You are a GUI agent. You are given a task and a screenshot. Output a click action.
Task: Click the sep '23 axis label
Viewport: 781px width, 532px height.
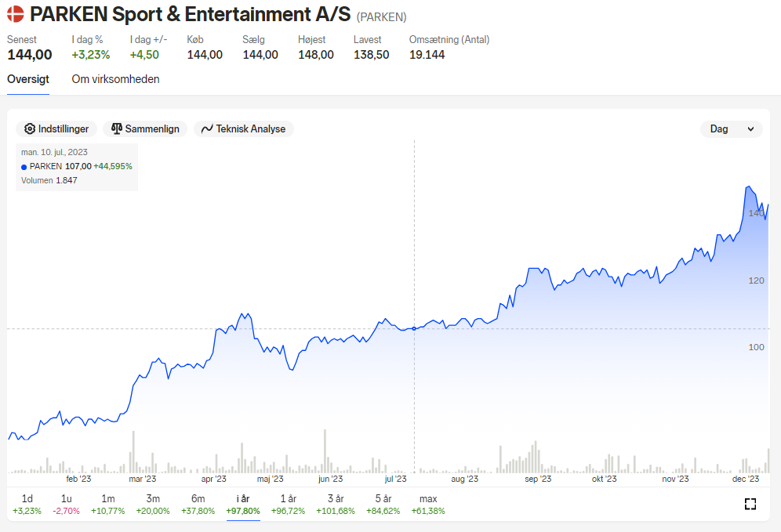[538, 479]
